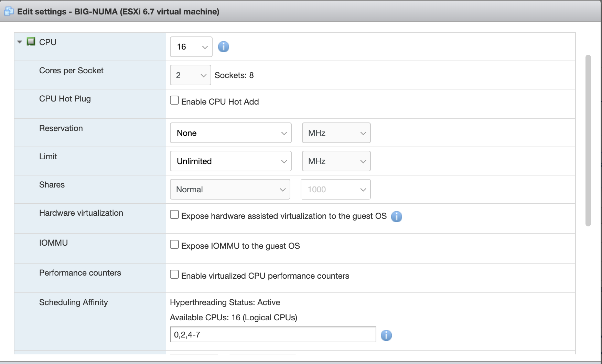Open the info tooltip beside the CPU count
602x364 pixels.
tap(223, 46)
